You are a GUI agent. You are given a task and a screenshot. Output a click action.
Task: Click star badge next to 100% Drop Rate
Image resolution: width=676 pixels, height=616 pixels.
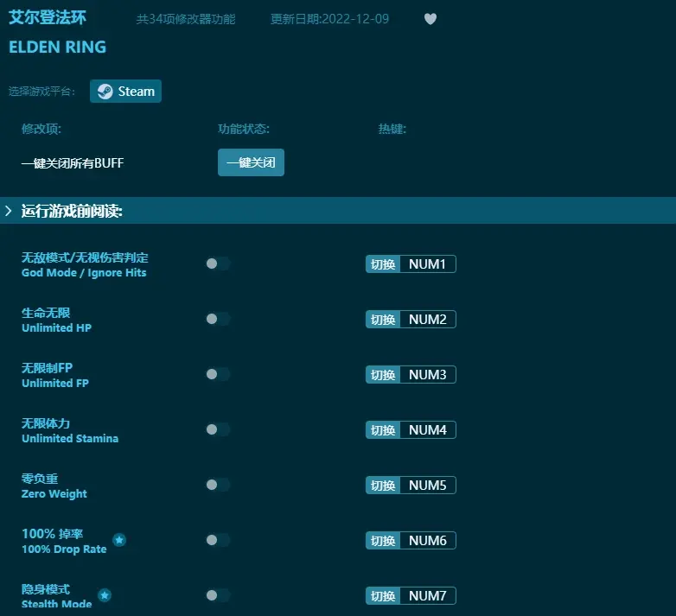[119, 540]
